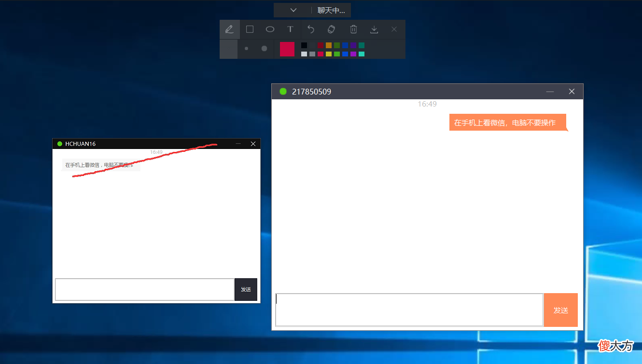Send message in the 217850509 chat via 发送
This screenshot has width=642, height=364.
point(561,310)
